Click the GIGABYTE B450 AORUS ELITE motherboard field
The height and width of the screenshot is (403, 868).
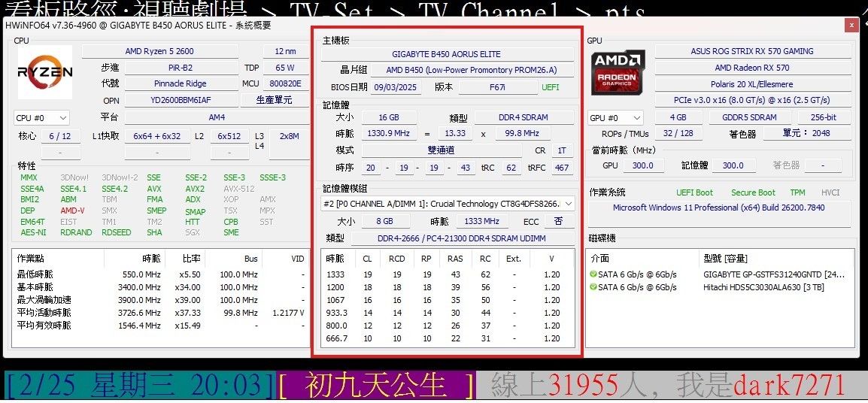point(446,54)
